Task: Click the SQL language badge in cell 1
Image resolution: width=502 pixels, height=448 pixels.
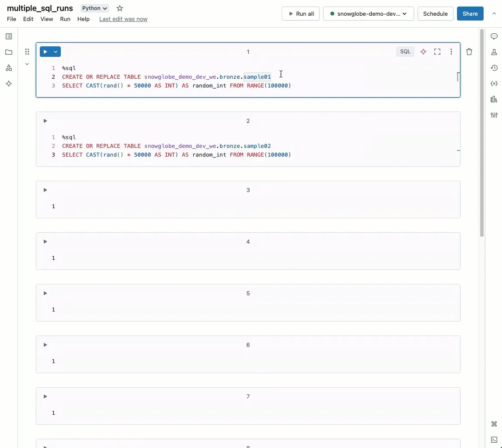Action: 405,52
